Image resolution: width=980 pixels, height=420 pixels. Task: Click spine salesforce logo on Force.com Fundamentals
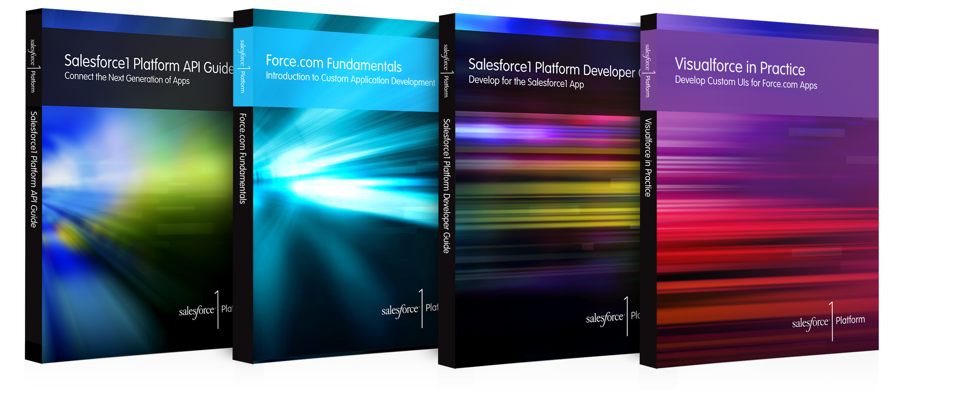[243, 66]
